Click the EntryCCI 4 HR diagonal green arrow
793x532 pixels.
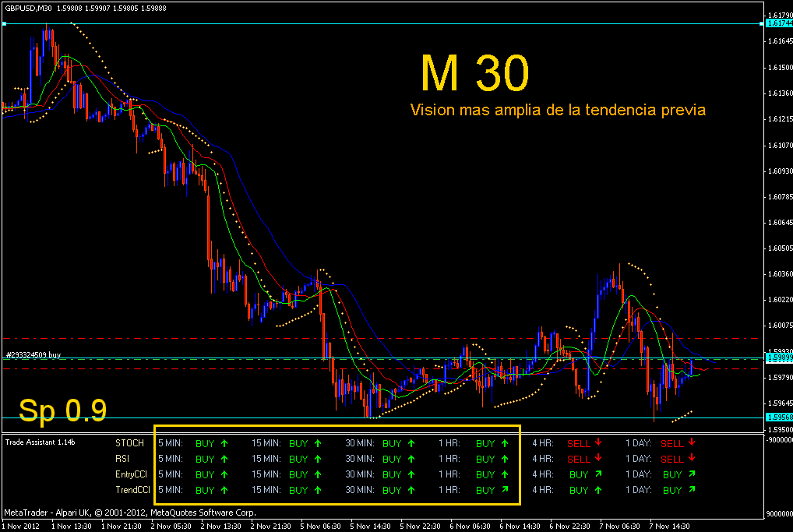598,474
